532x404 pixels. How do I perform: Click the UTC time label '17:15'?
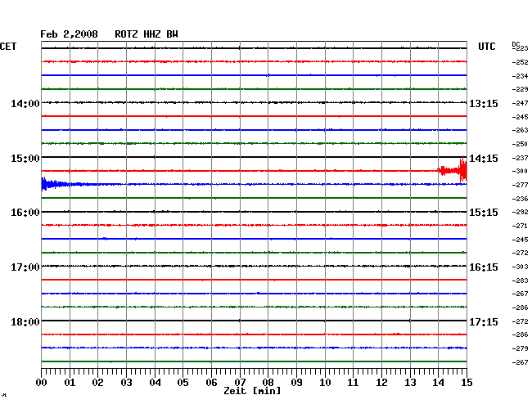tap(484, 321)
